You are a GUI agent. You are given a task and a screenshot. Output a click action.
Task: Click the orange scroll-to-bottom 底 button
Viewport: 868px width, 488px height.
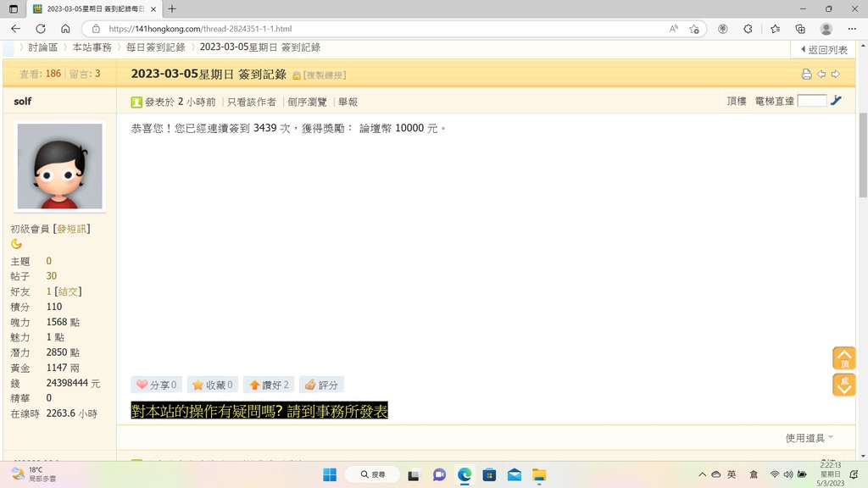pyautogui.click(x=843, y=385)
